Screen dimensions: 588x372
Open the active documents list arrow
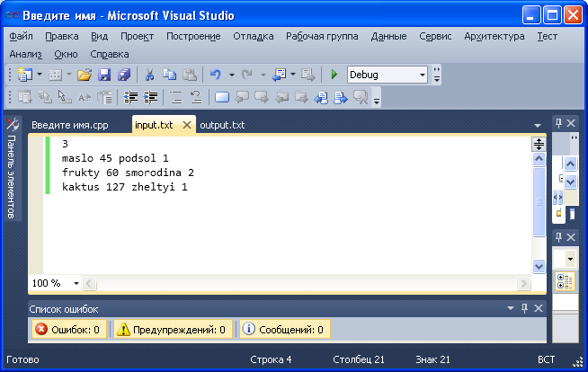click(538, 126)
